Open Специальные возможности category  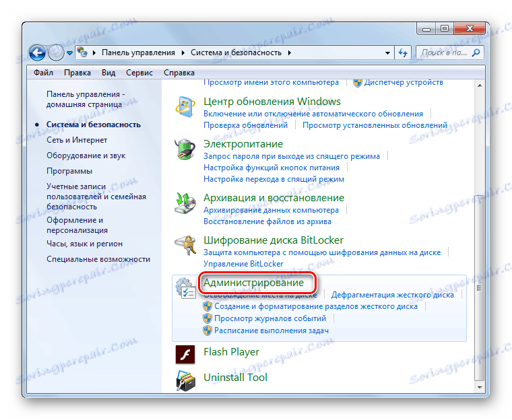point(98,259)
